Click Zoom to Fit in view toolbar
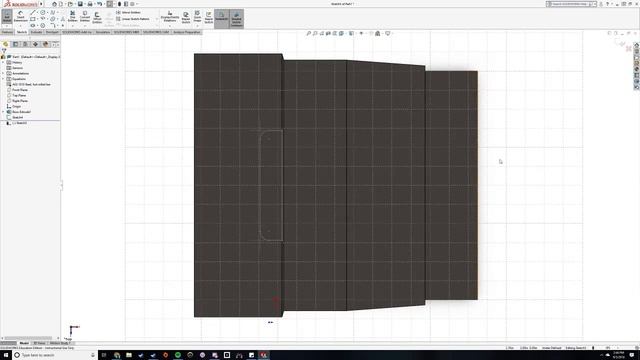 [x=309, y=33]
